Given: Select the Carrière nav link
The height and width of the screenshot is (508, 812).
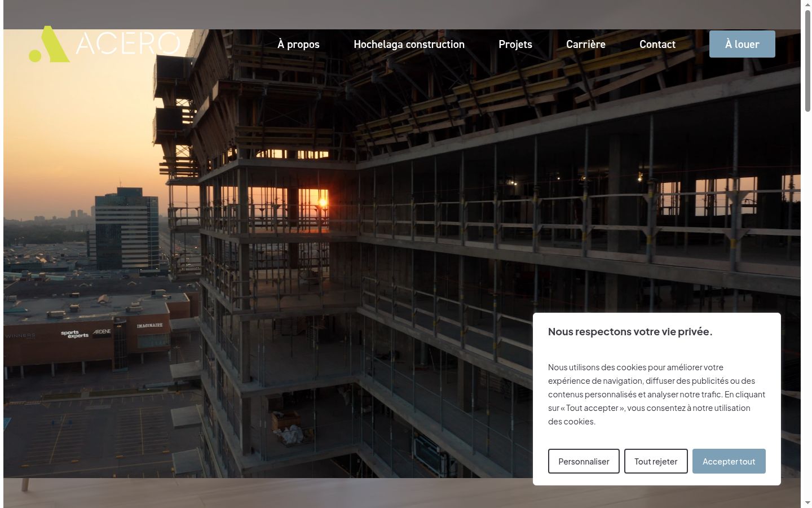Looking at the screenshot, I should point(586,44).
